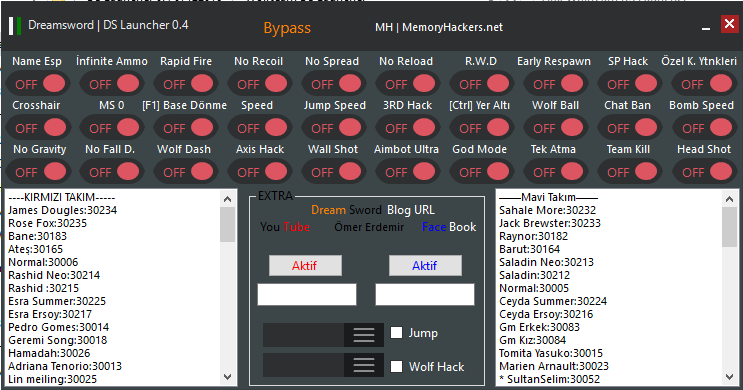Switch on the No Reload toggle
Image resolution: width=743 pixels, height=390 pixels.
tap(408, 84)
